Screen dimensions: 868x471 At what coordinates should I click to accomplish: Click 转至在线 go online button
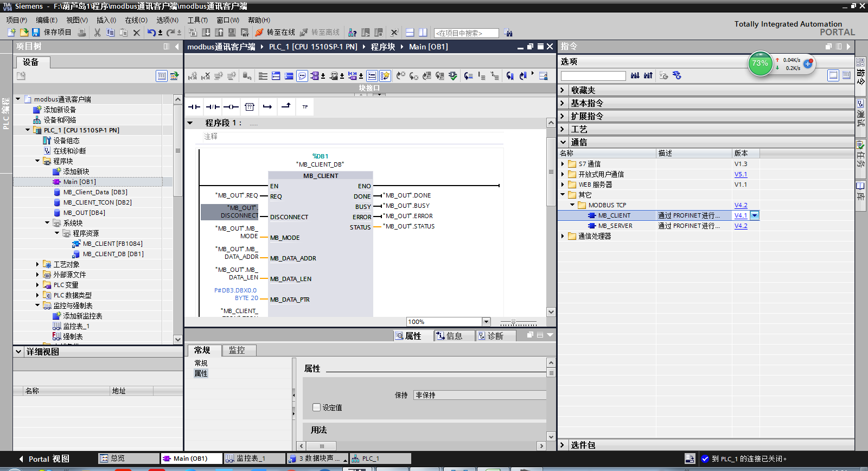275,33
